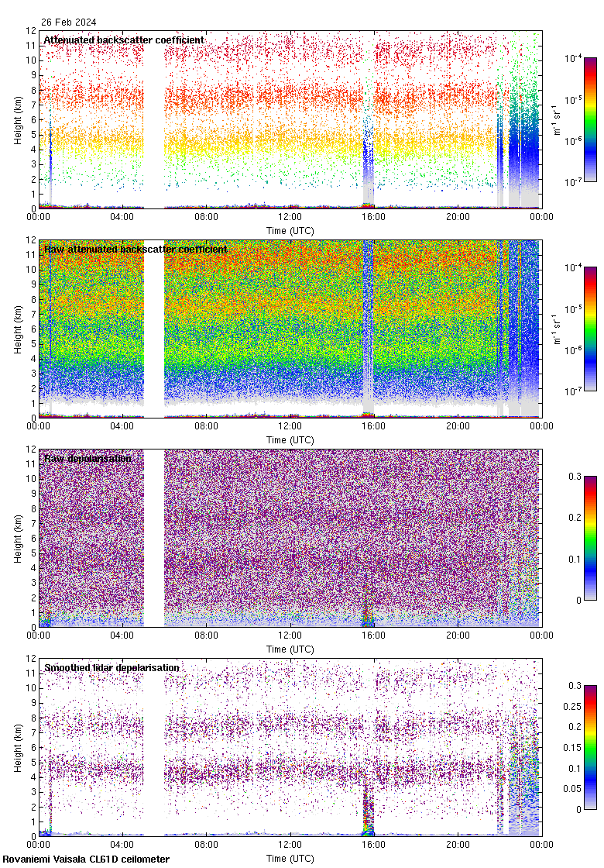Click the raw depolarisation color bar
Screen dimensions: 604x868
(589, 539)
